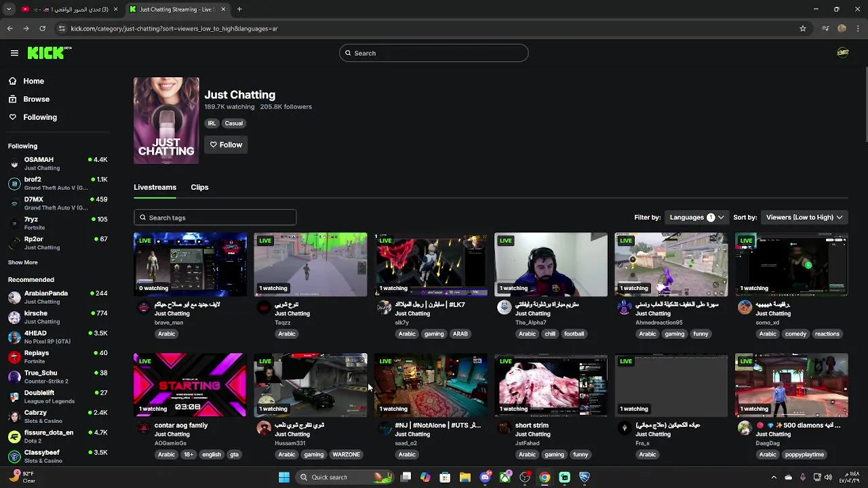Viewport: 868px width, 488px height.
Task: Open Microsoft Store from taskbar
Action: tap(445, 477)
